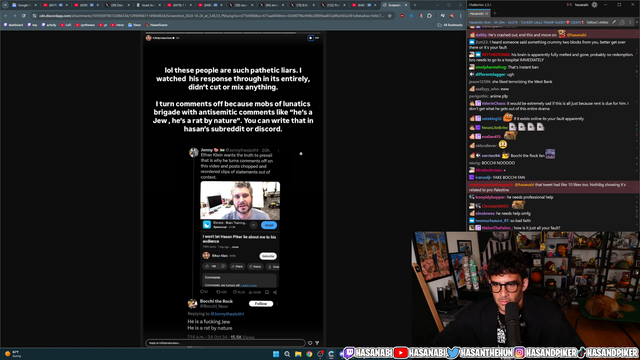
Task: Click the @Jonnythesloth1 reply mention
Action: coord(227,314)
